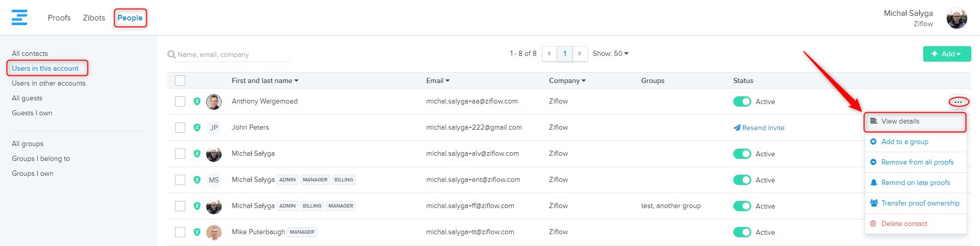
Task: Go to the previous page arrow
Action: click(x=549, y=54)
